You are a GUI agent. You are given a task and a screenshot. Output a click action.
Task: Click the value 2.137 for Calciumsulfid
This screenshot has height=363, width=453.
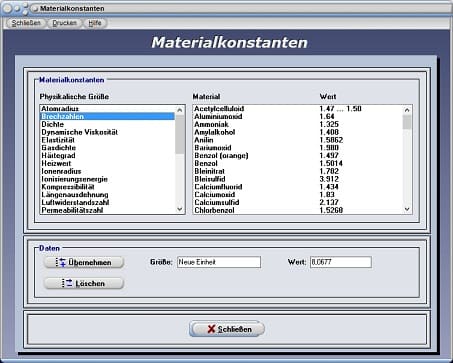pos(329,202)
